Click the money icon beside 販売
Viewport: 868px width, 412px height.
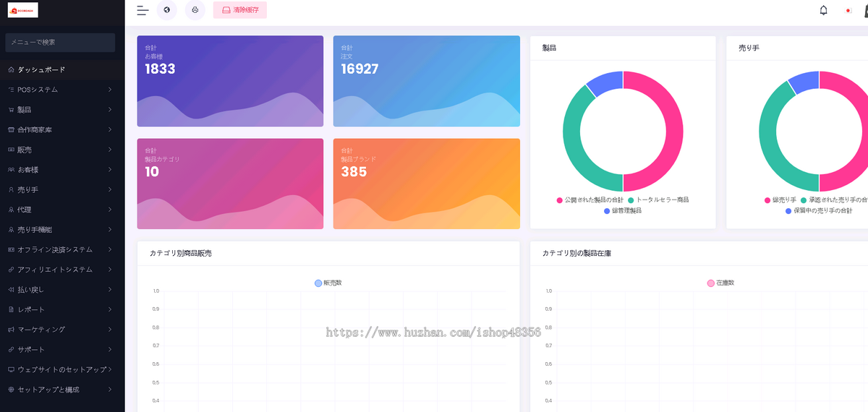[11, 150]
